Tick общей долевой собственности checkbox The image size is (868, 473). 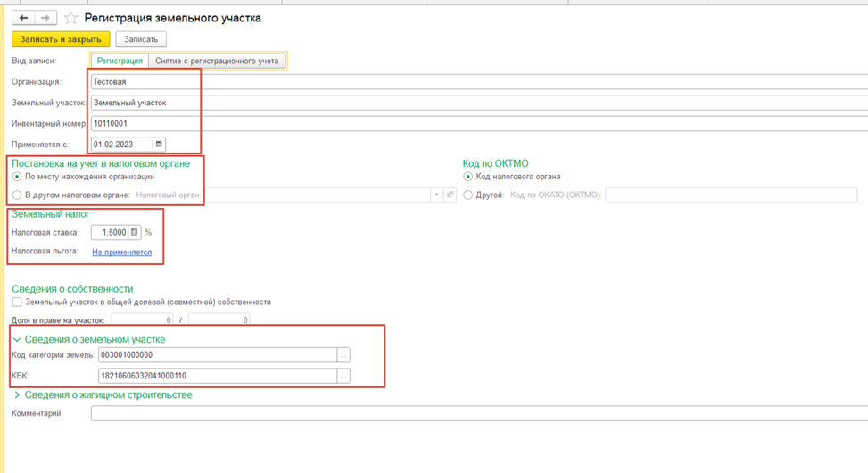[x=17, y=302]
